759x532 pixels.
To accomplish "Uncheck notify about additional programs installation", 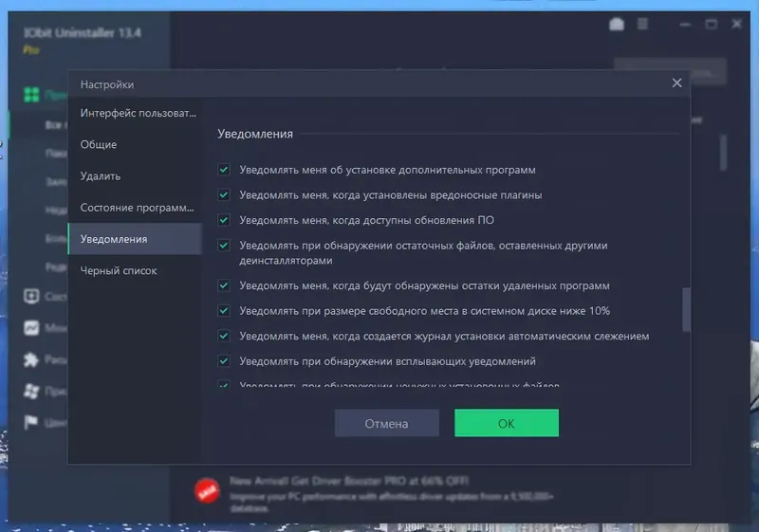I will (x=224, y=170).
